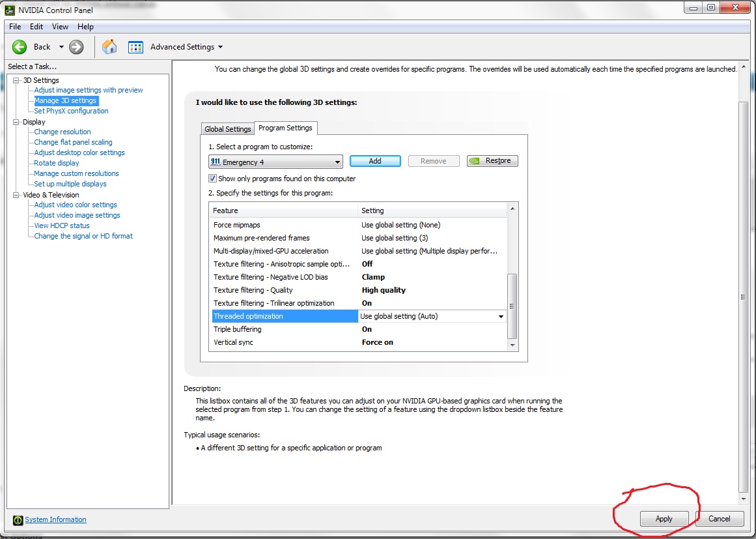The width and height of the screenshot is (756, 539).
Task: Click main page scroll down arrow
Action: tap(744, 499)
